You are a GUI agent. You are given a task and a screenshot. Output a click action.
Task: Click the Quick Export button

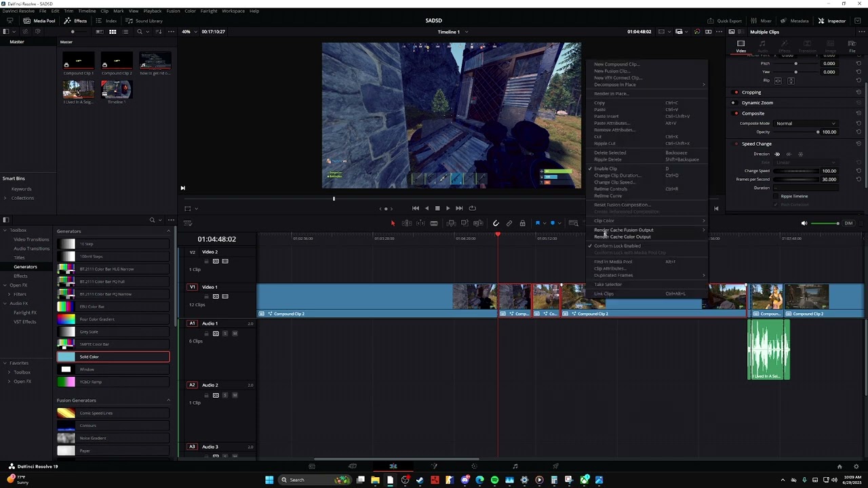[x=725, y=21]
